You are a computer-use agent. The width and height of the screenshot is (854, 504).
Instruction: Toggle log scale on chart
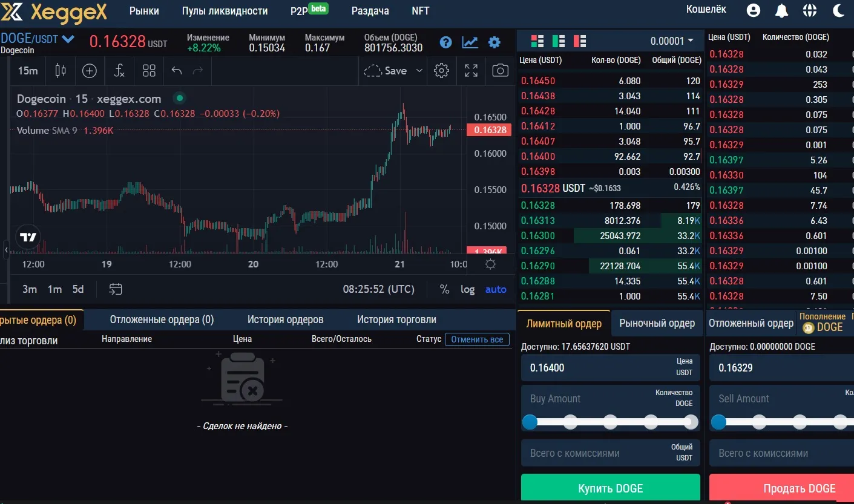[467, 289]
